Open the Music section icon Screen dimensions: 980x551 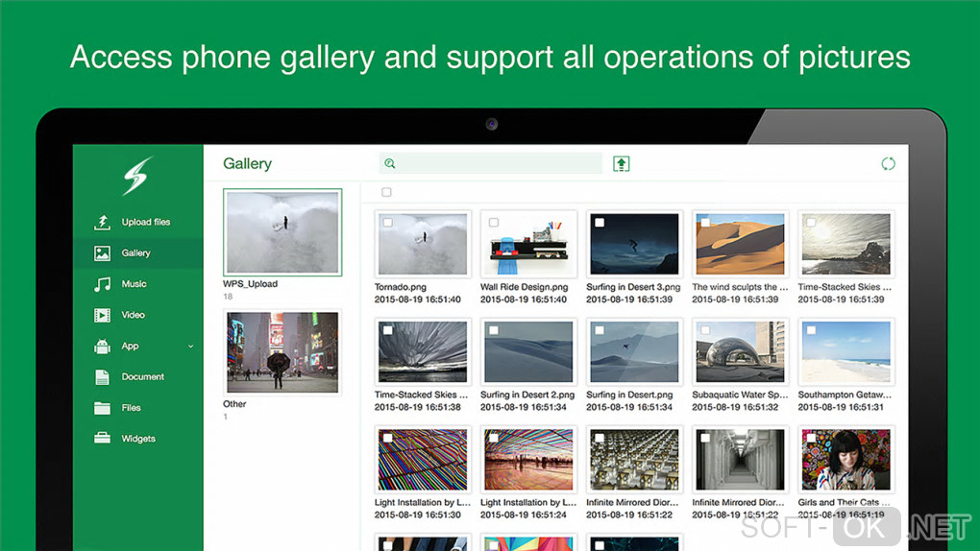(x=102, y=284)
